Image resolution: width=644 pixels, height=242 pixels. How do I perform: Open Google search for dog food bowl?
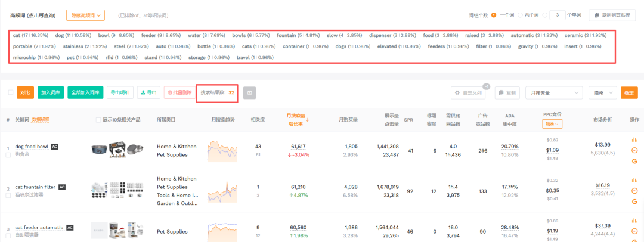pyautogui.click(x=634, y=161)
